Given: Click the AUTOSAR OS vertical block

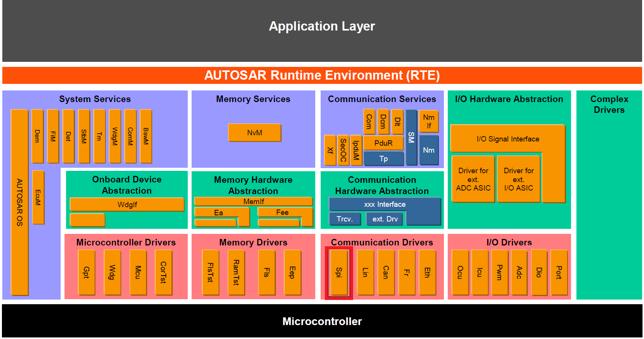Looking at the screenshot, I should click(x=19, y=202).
